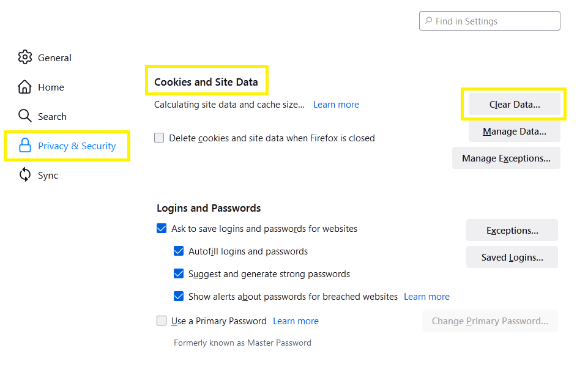Enable Use a Primary Password checkbox
This screenshot has width=588, height=375.
pos(162,321)
